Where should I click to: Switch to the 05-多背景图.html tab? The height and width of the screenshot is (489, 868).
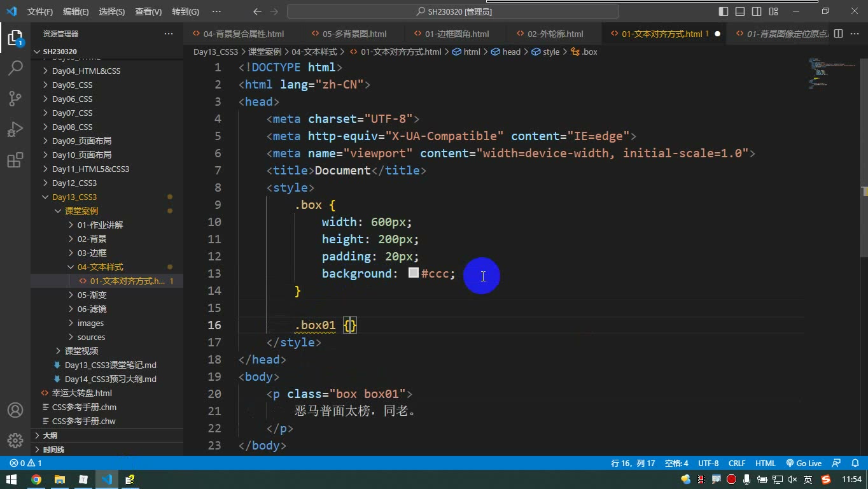coord(354,34)
